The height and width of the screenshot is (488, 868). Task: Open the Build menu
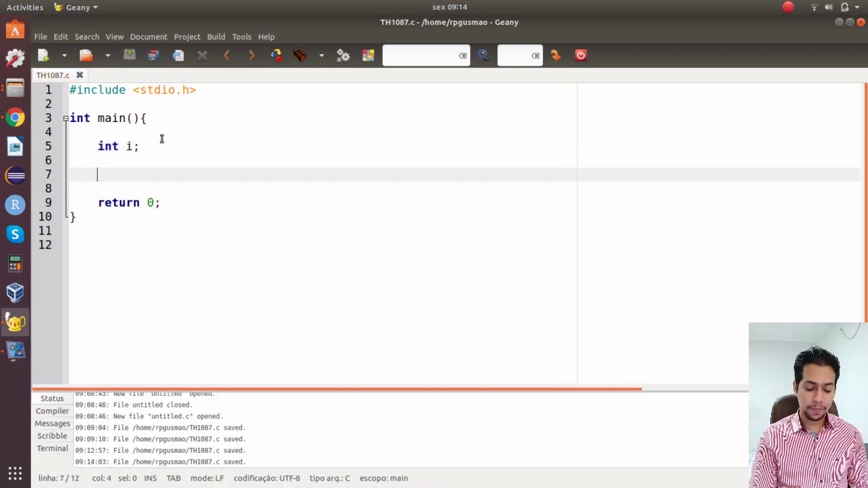click(216, 37)
